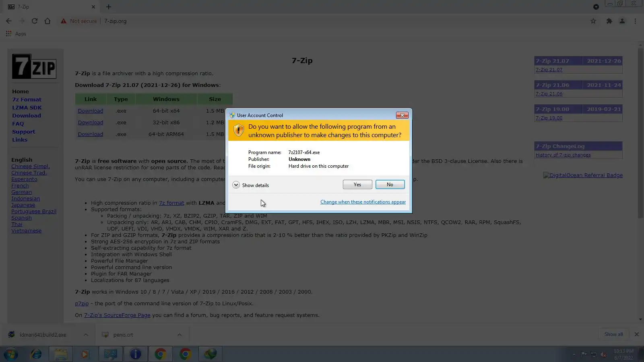Open the 7z format link in features list

(x=171, y=203)
